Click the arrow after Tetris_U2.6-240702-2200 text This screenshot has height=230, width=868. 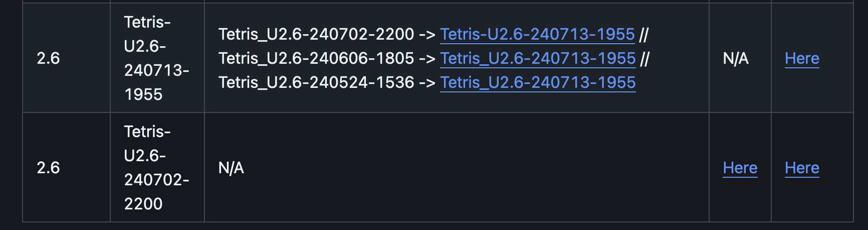pos(427,34)
